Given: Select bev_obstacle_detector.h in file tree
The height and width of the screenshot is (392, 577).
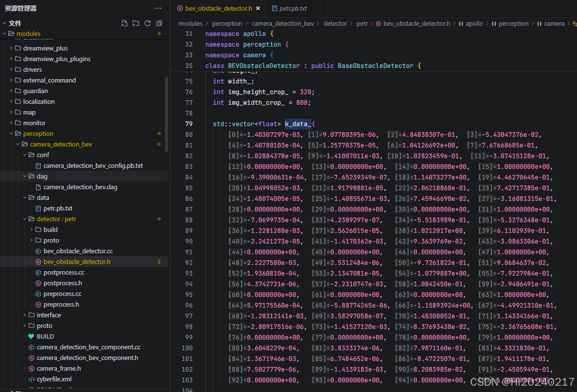Looking at the screenshot, I should tap(77, 261).
